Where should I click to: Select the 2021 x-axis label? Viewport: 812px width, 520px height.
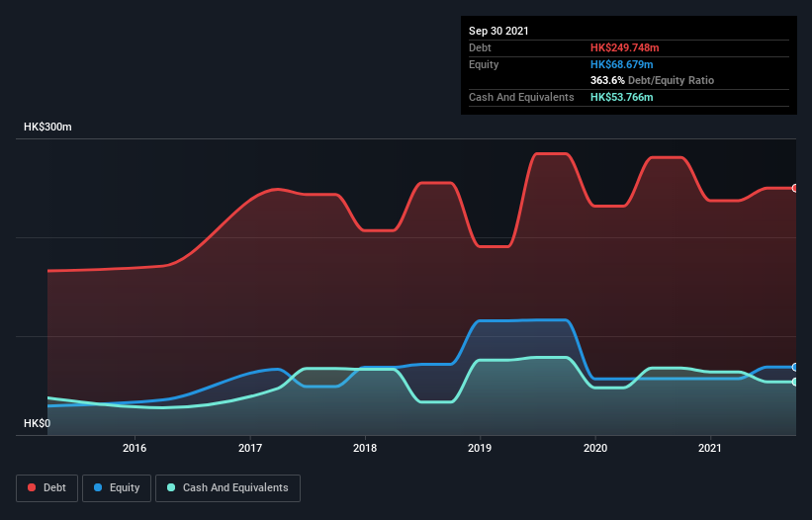[710, 448]
